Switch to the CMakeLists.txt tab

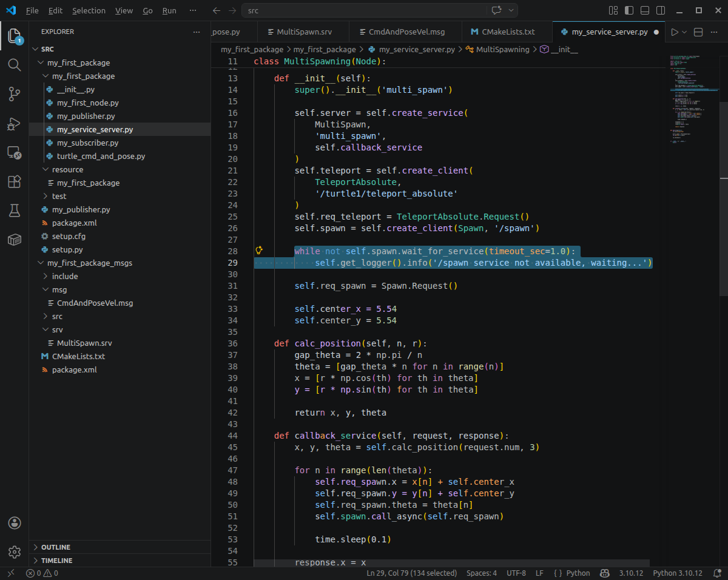[507, 32]
